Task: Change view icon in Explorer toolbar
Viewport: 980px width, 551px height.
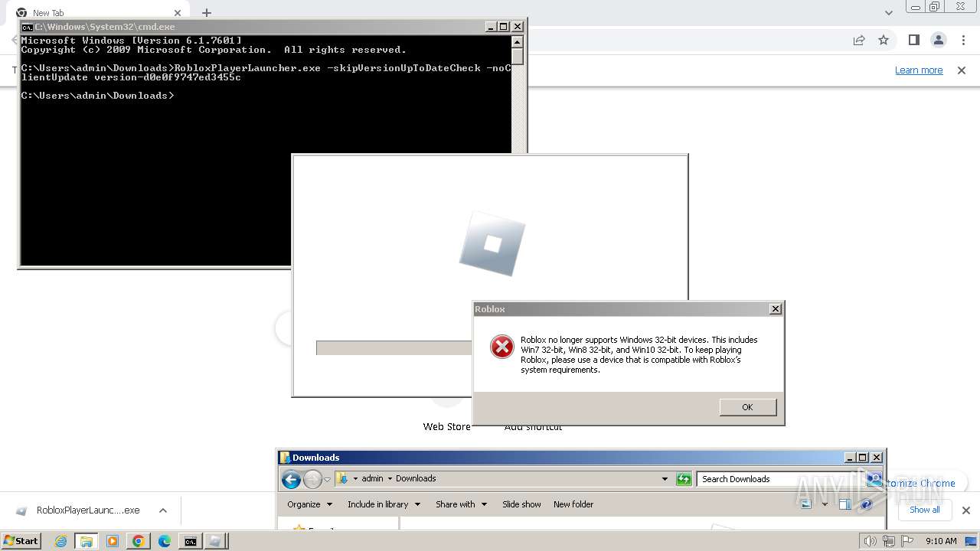Action: [806, 504]
